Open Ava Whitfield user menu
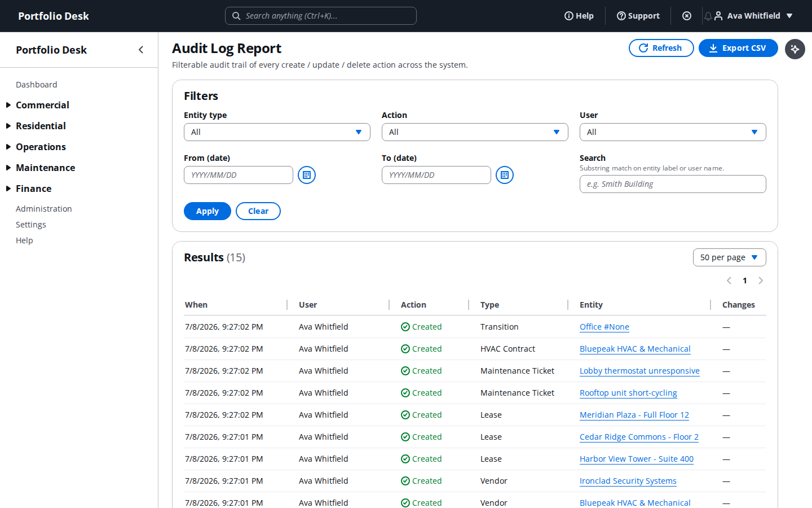Image resolution: width=812 pixels, height=508 pixels. (x=754, y=16)
